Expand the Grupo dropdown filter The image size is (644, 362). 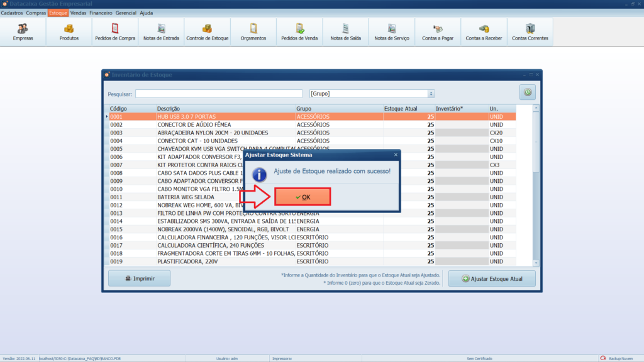pyautogui.click(x=431, y=94)
